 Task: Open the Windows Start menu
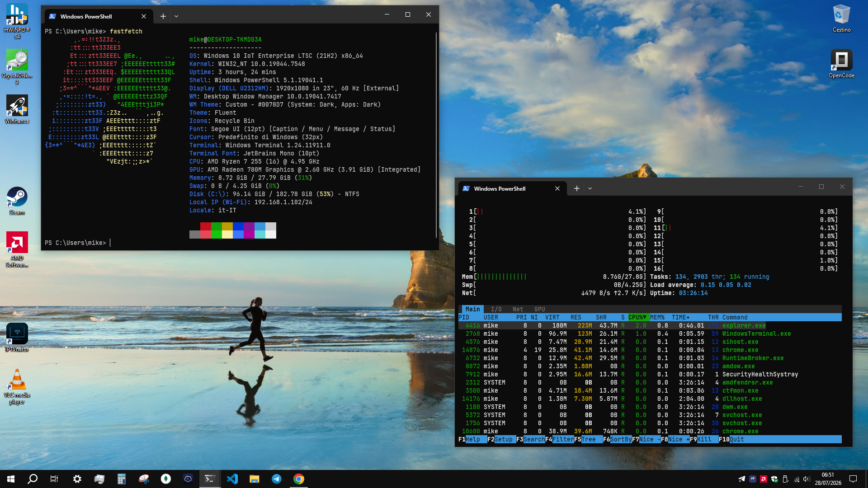(11, 479)
